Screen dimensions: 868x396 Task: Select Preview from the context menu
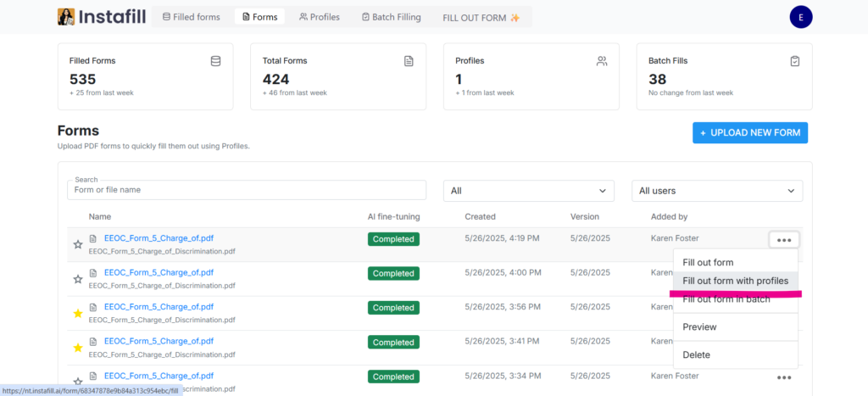pyautogui.click(x=736, y=326)
